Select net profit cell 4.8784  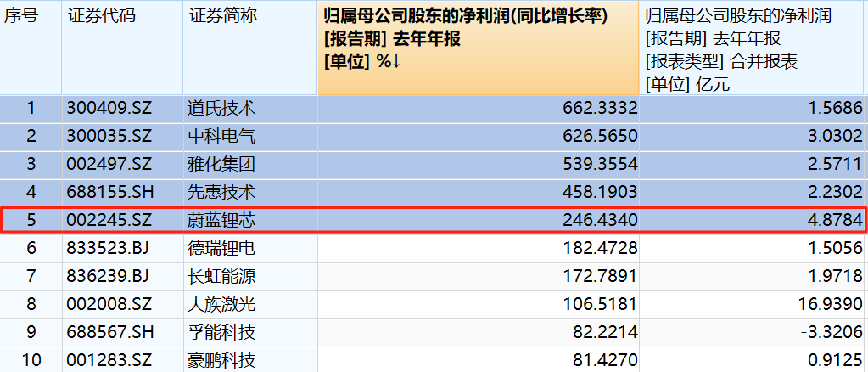(753, 221)
